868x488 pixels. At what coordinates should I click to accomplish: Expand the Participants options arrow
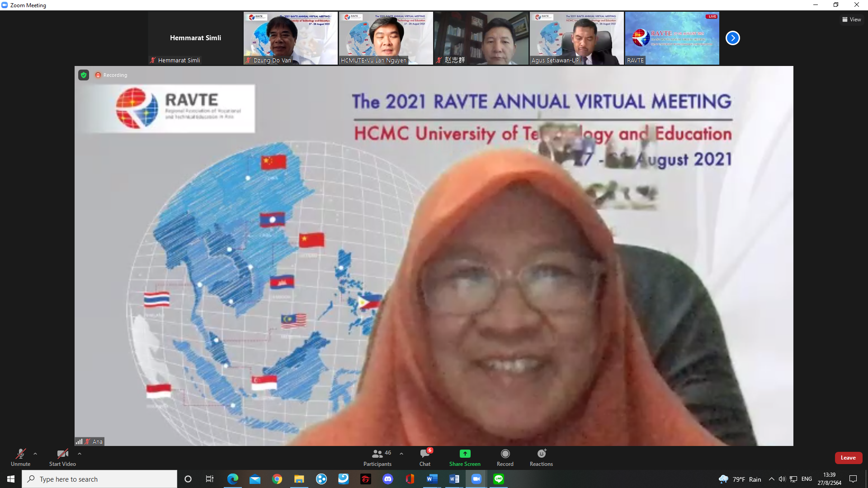pyautogui.click(x=401, y=454)
